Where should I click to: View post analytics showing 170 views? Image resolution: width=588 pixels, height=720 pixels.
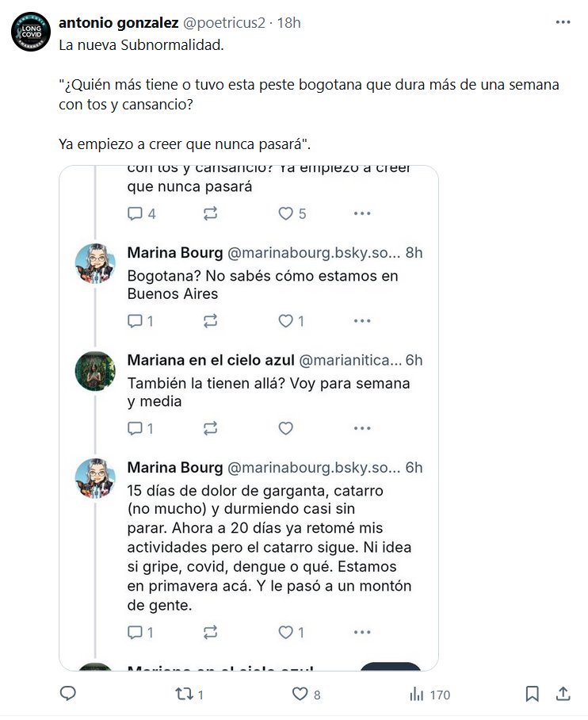pyautogui.click(x=430, y=694)
